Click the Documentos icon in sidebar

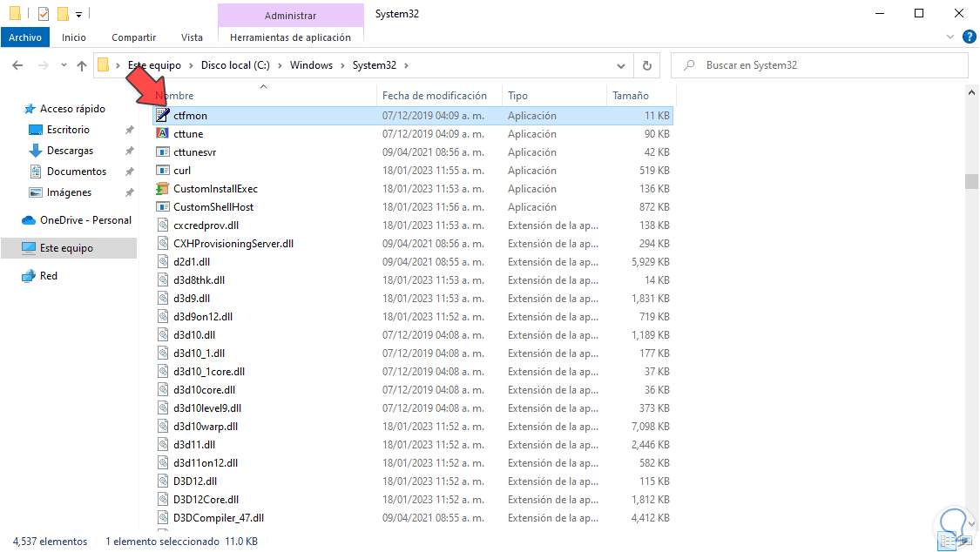coord(36,172)
